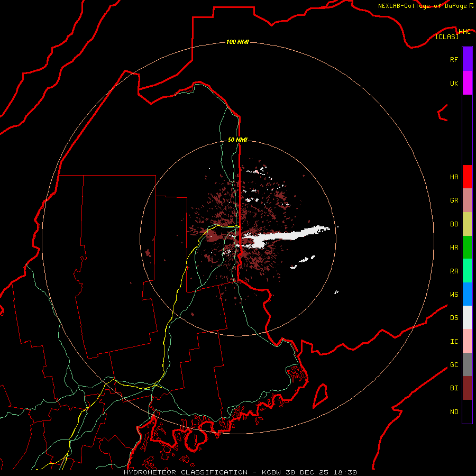
Task: Select the GC gray legend swatch
Action: click(x=467, y=364)
